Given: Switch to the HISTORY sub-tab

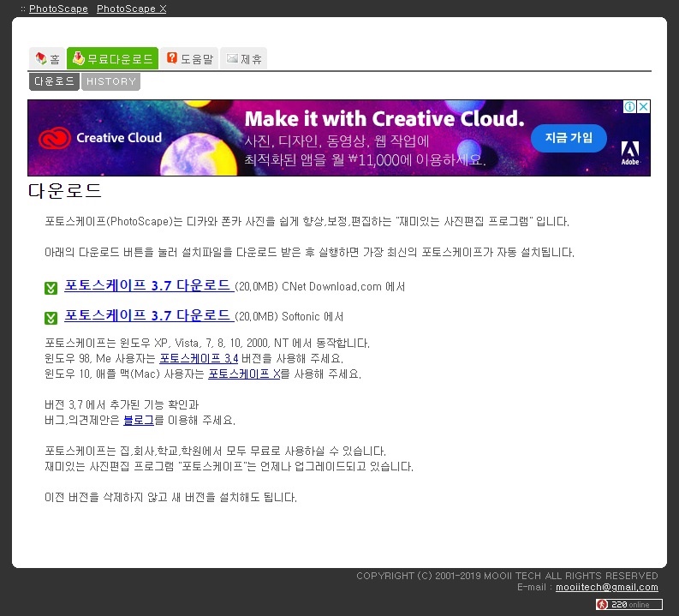Looking at the screenshot, I should click(x=110, y=81).
